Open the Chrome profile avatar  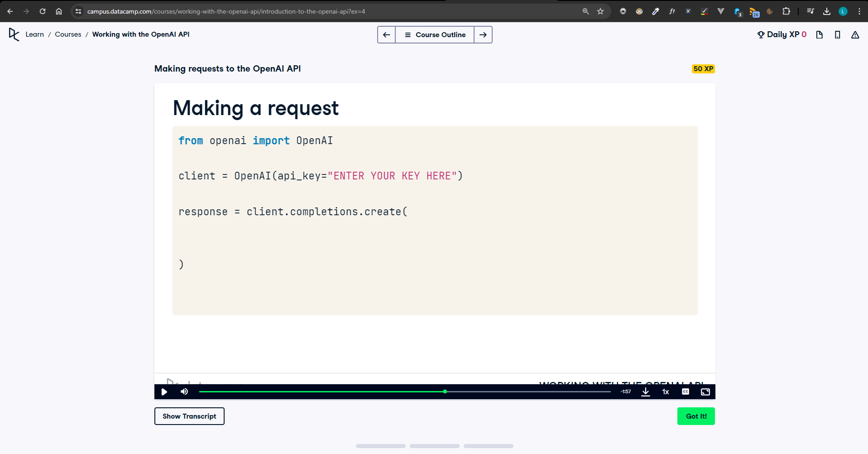(x=843, y=11)
